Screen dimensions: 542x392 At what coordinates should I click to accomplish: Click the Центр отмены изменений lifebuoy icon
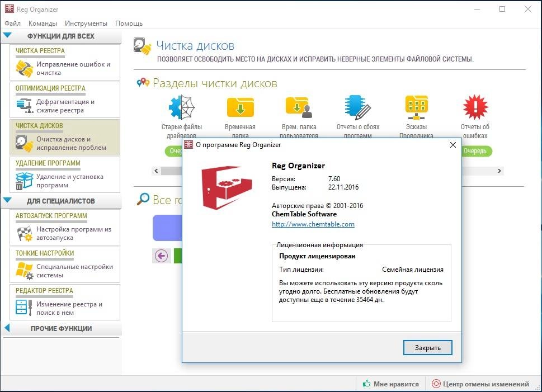pyautogui.click(x=436, y=384)
